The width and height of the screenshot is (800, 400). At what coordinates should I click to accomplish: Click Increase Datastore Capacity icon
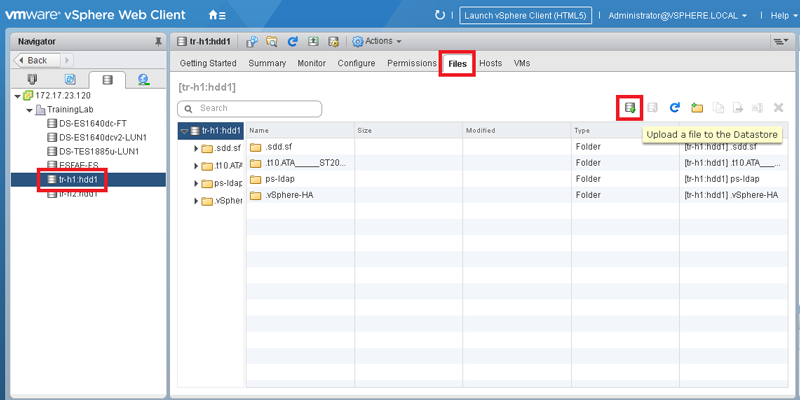tap(313, 42)
